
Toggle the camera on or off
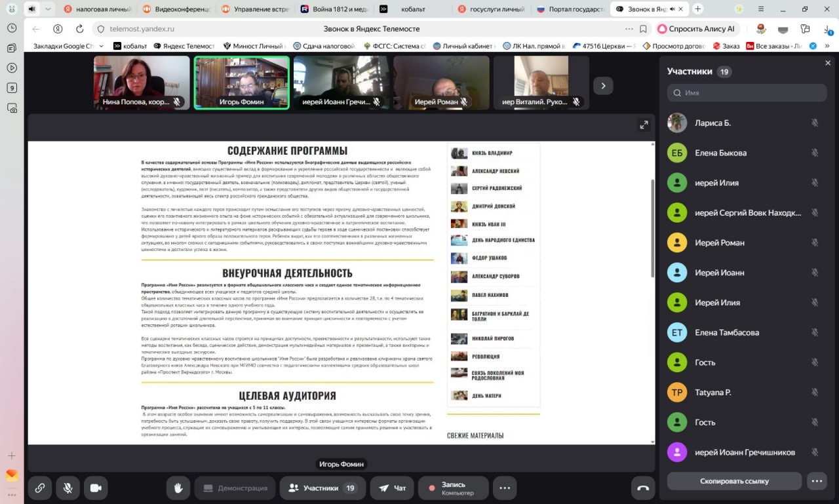click(96, 488)
